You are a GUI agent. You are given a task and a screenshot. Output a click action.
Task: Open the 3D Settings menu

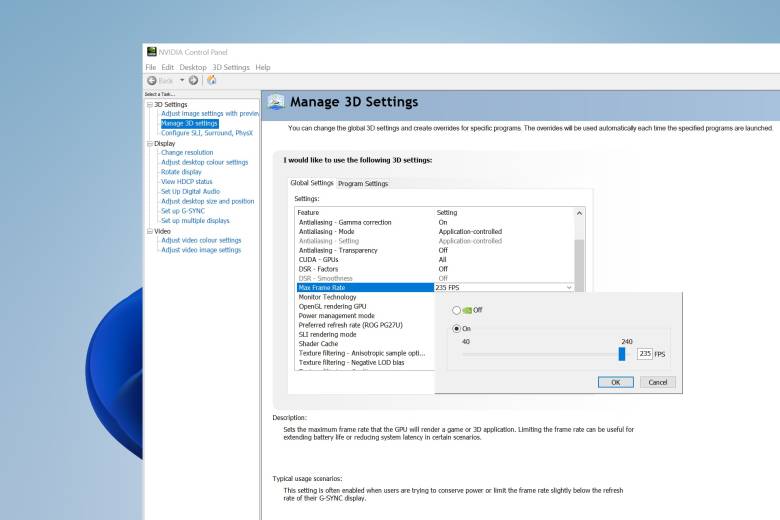231,67
